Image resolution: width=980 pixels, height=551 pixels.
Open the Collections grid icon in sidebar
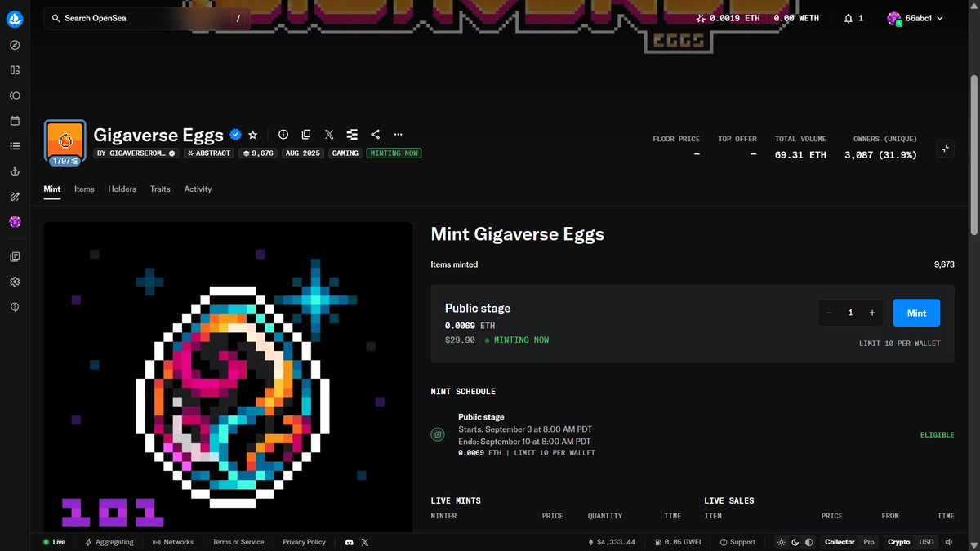[x=15, y=70]
